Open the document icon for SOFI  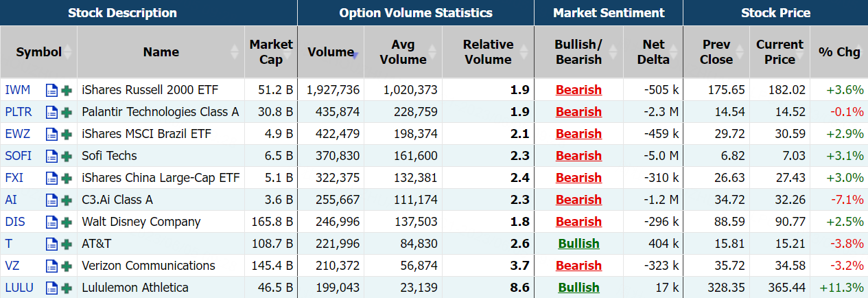coord(51,156)
